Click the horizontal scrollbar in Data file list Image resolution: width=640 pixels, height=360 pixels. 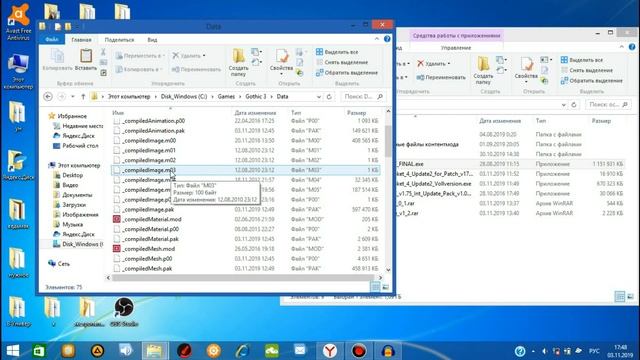click(x=244, y=278)
